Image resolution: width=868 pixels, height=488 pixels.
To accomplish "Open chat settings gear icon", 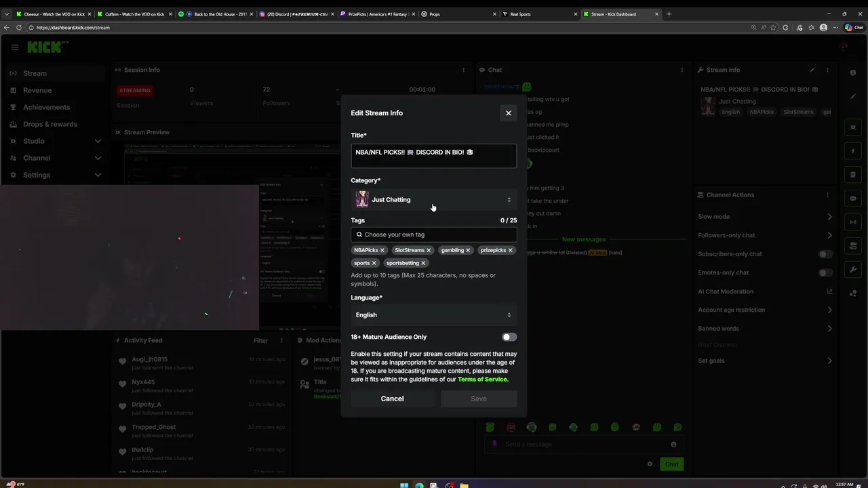I will [650, 464].
